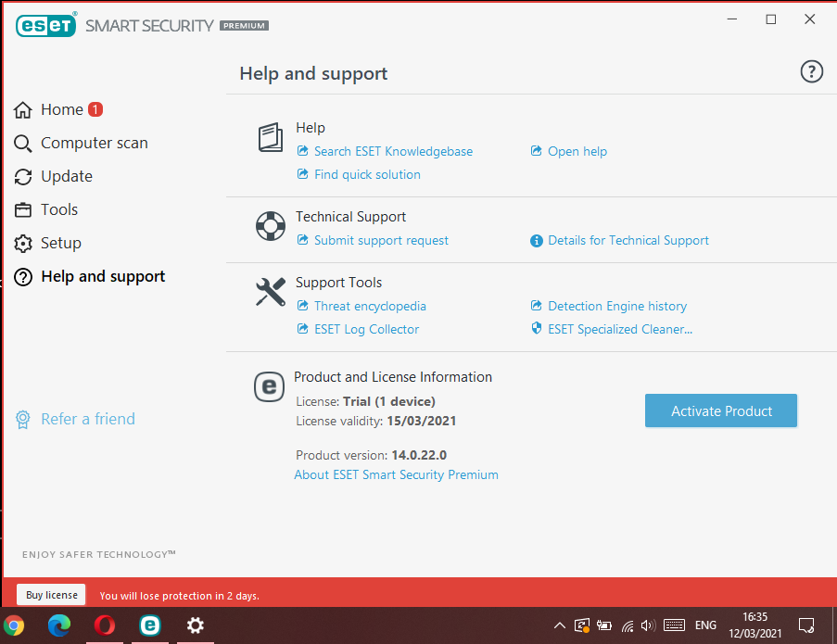
Task: Open Google Chrome from the taskbar
Action: 13,625
